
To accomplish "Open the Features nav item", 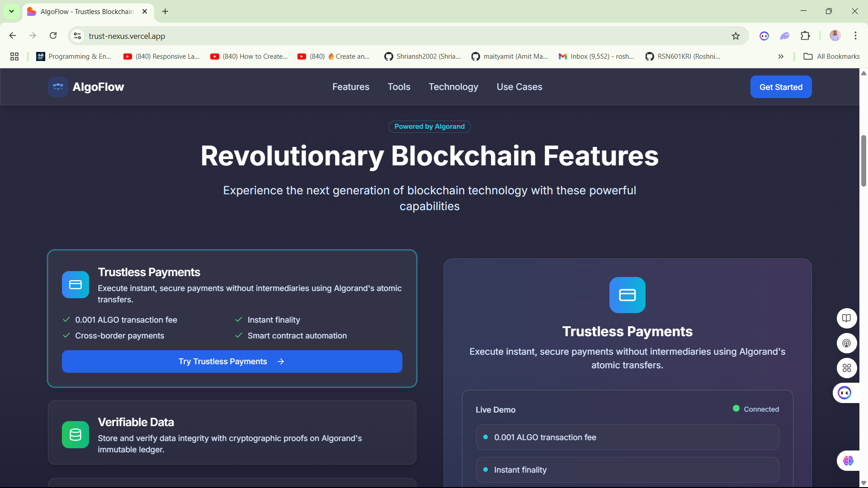I will [350, 87].
